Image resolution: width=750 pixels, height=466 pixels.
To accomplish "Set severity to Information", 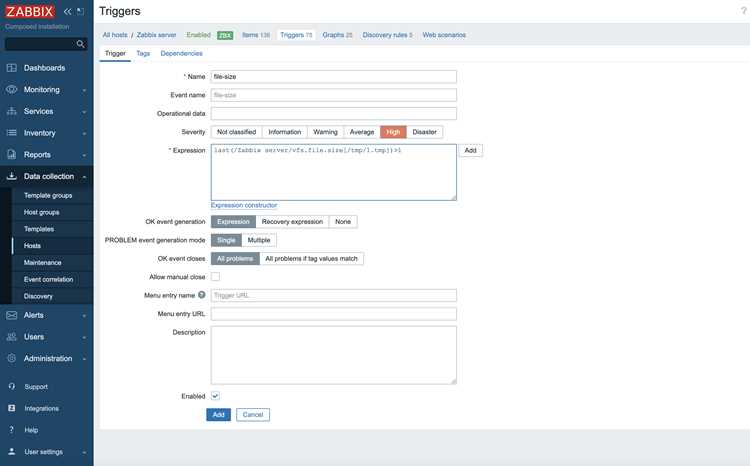I will [x=285, y=132].
